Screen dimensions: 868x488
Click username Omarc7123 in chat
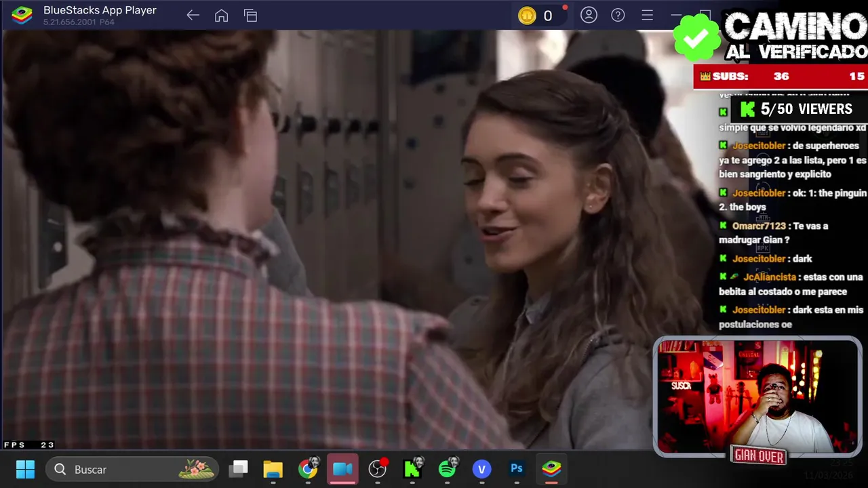pos(759,226)
